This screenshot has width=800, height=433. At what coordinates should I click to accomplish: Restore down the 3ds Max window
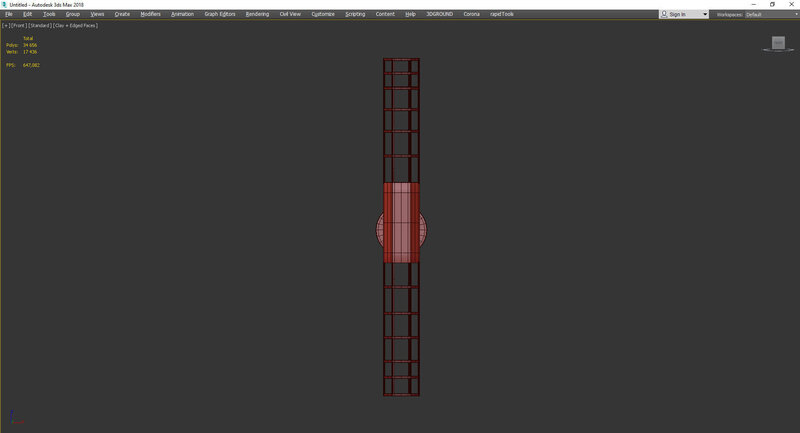(772, 4)
